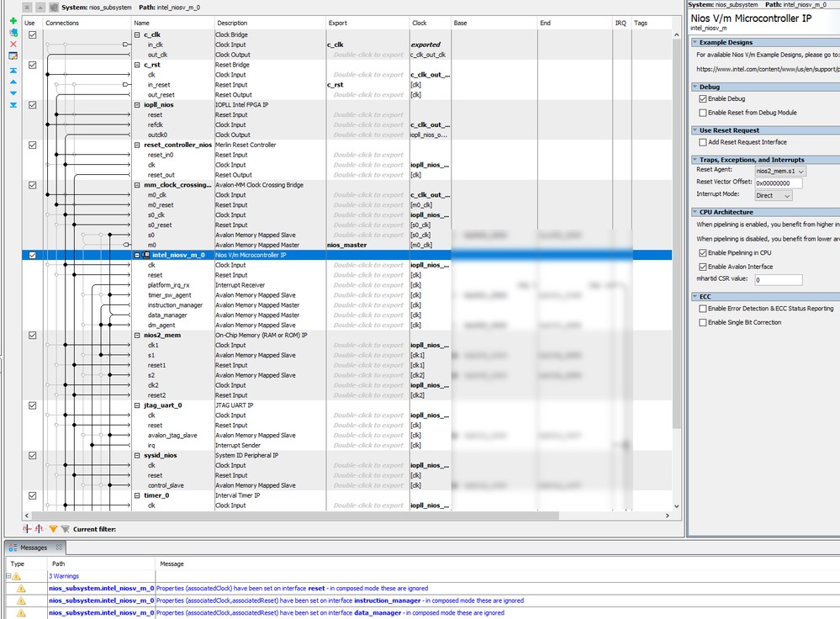Toggle the Use checkbox for nios2_mem
The height and width of the screenshot is (619, 840).
pos(33,335)
